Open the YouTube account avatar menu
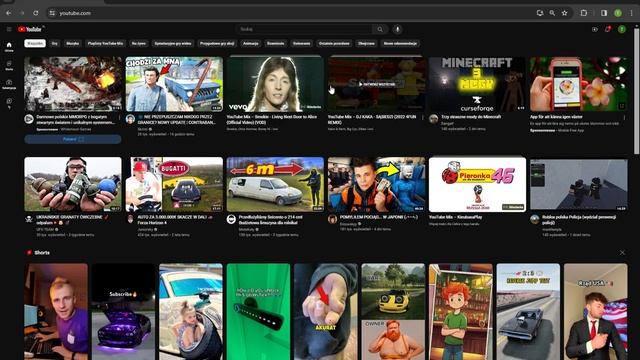640x360 pixels. (622, 29)
